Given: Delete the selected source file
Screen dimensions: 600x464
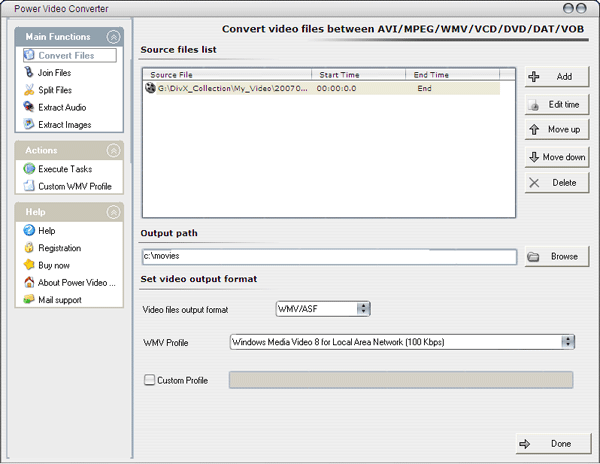Looking at the screenshot, I should point(557,182).
